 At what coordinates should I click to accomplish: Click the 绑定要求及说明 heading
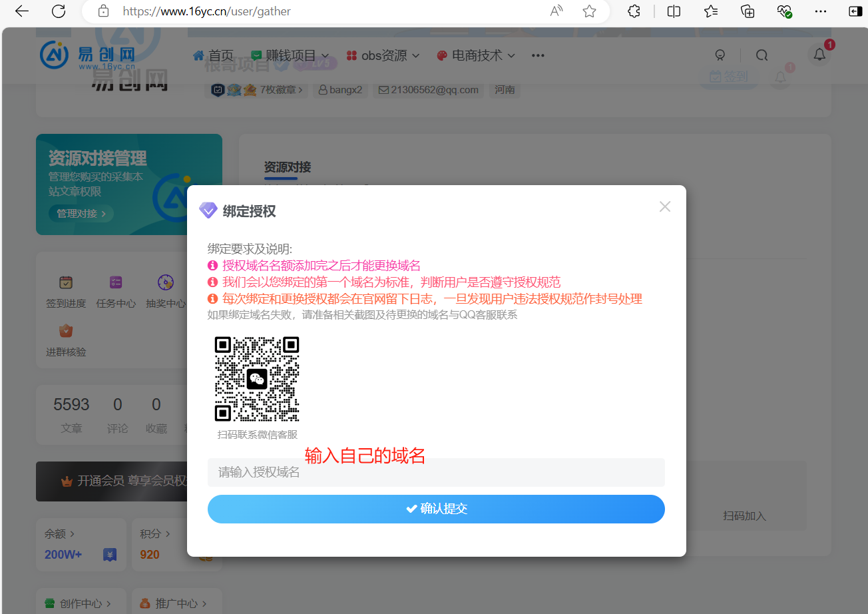250,249
